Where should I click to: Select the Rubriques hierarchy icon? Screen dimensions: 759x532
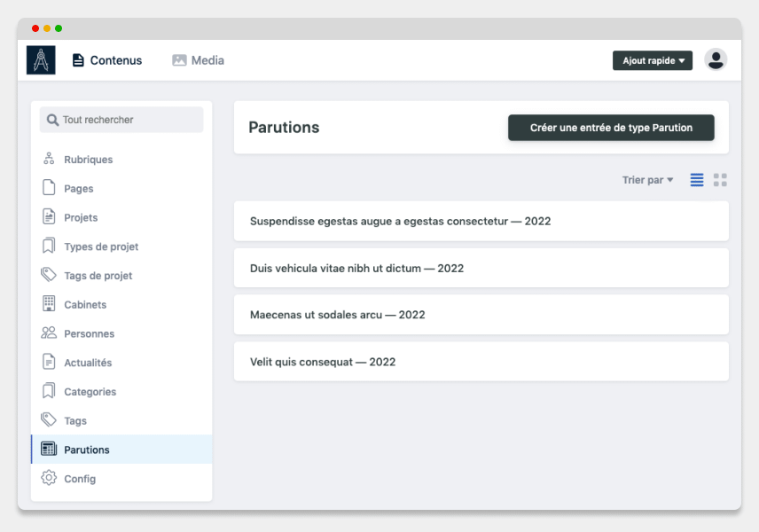click(x=49, y=159)
